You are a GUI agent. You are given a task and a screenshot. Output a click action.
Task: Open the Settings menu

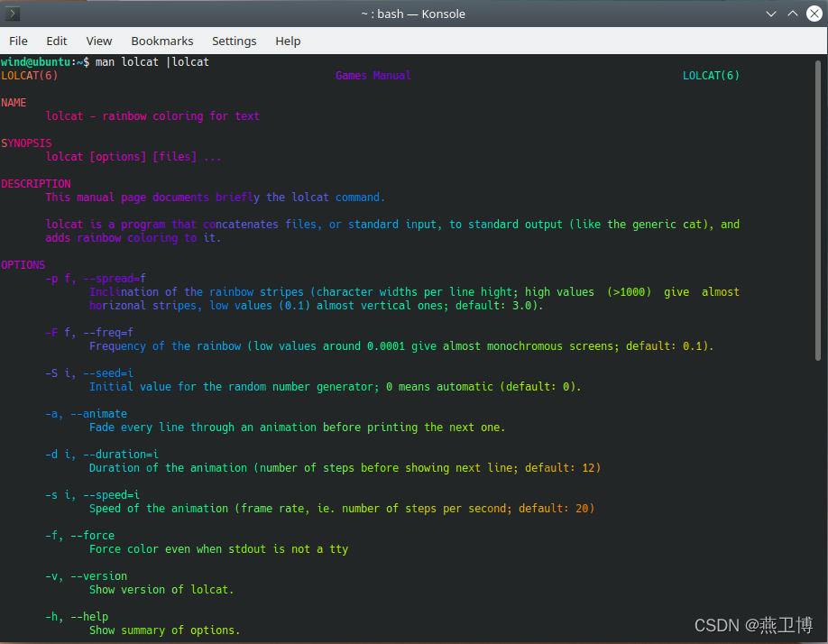[235, 41]
